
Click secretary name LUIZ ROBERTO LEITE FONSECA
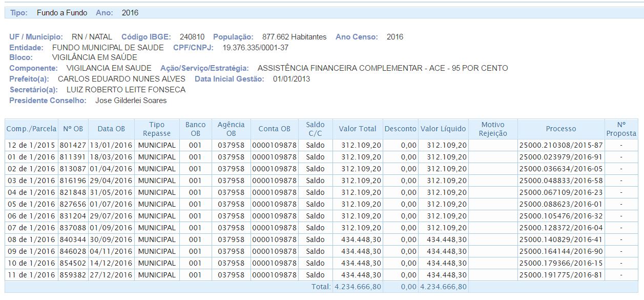(126, 90)
